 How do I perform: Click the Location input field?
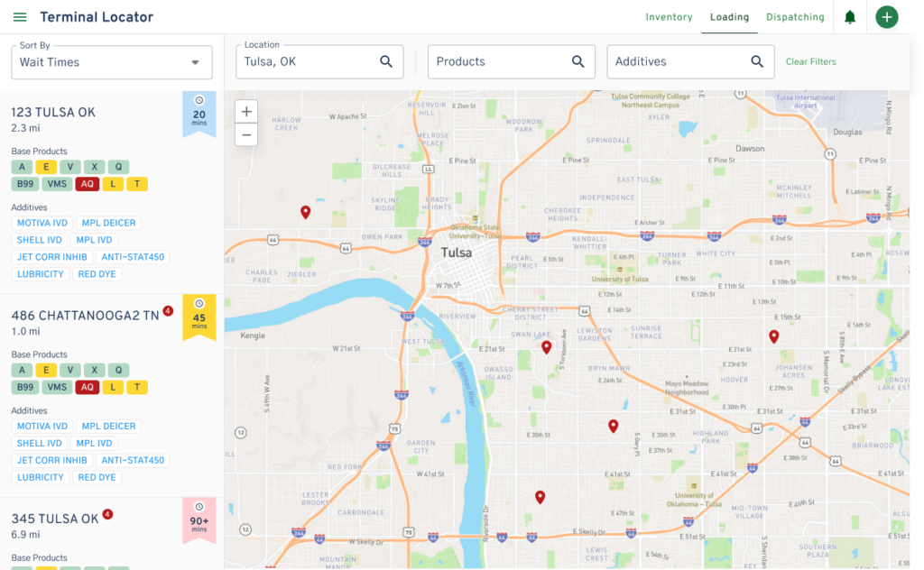(x=319, y=61)
